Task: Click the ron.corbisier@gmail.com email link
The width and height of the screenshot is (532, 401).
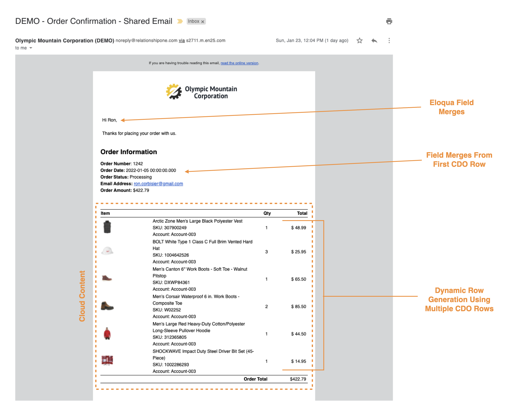Action: click(158, 184)
